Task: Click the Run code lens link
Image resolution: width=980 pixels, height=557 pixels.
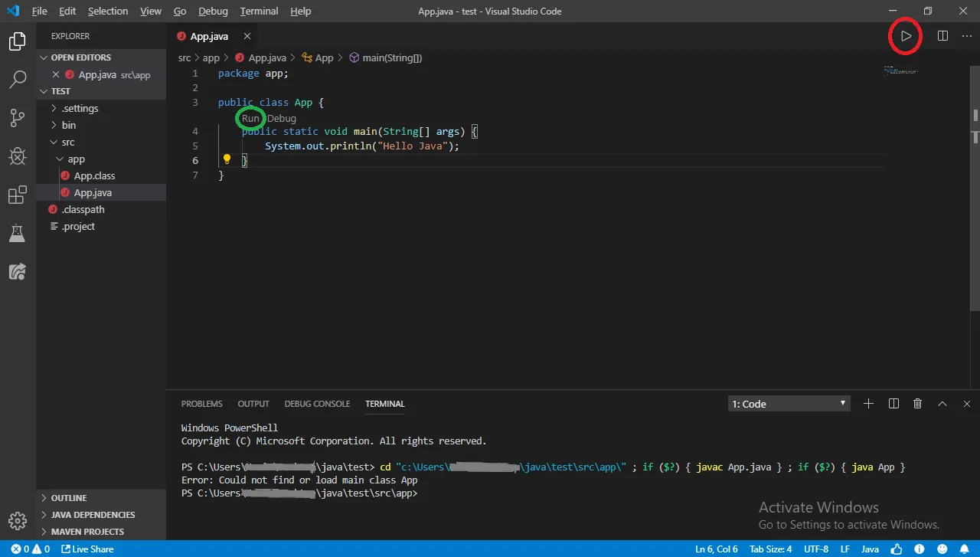Action: (250, 119)
